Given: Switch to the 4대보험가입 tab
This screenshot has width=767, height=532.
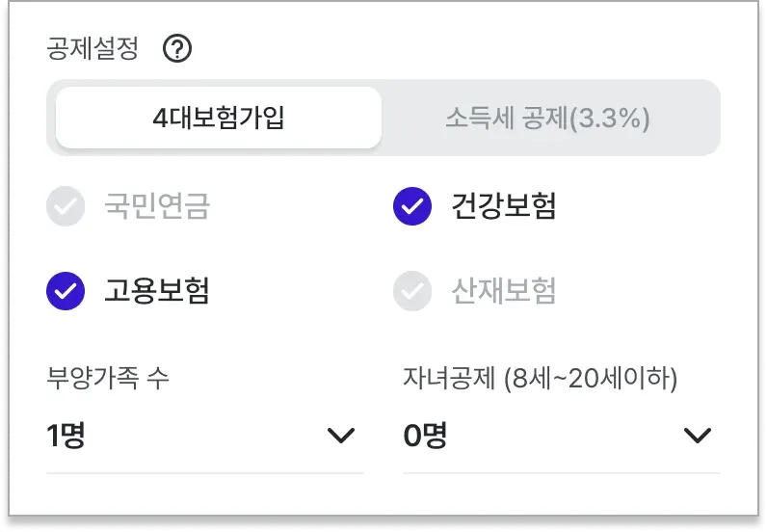Looking at the screenshot, I should click(x=219, y=118).
